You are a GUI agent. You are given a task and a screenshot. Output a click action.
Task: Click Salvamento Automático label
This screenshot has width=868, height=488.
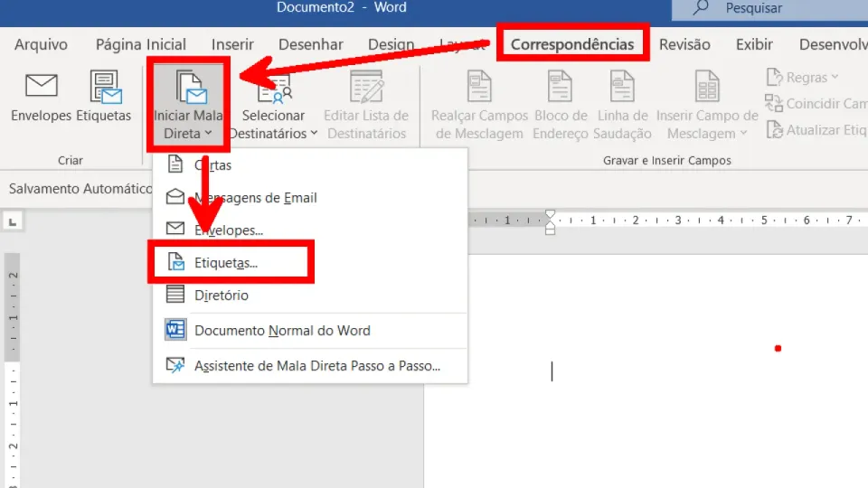[80, 189]
